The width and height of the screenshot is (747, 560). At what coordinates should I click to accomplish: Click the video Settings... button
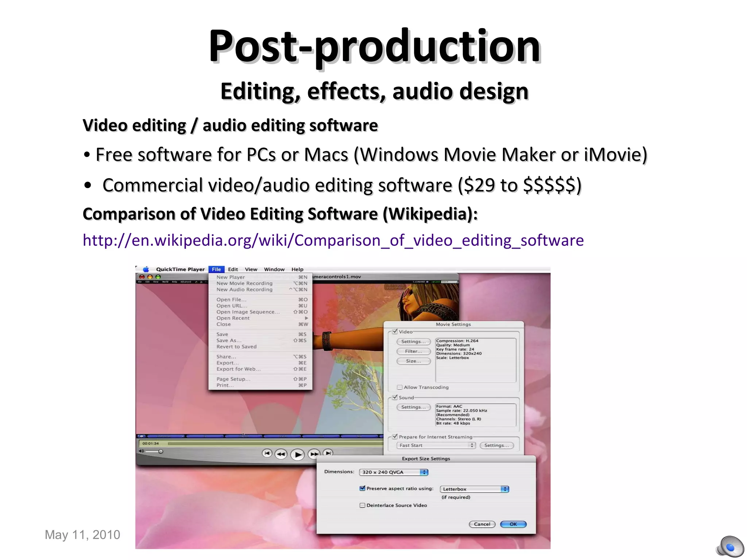coord(413,342)
